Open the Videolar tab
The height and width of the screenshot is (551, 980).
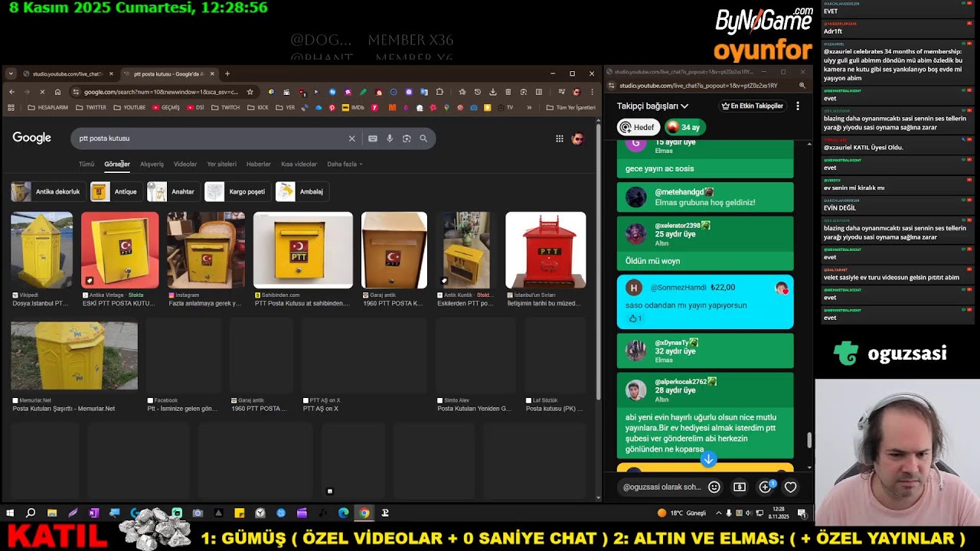pos(185,164)
